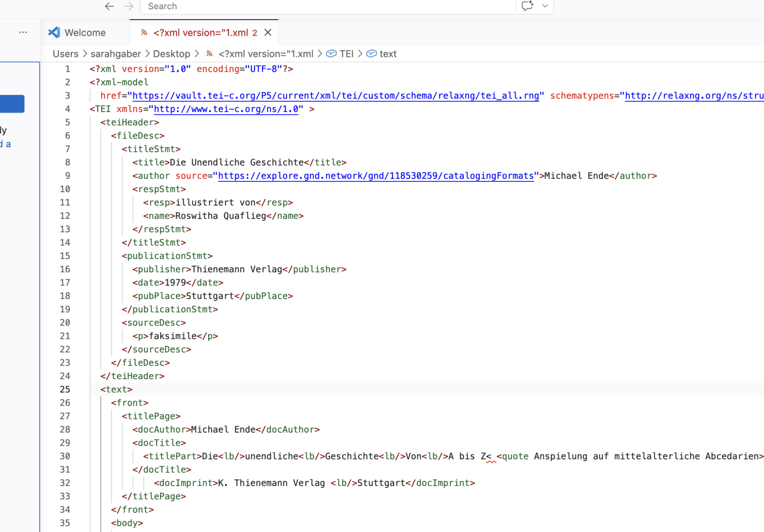Click the XML file icon on the tab
The height and width of the screenshot is (532, 764).
[x=144, y=33]
